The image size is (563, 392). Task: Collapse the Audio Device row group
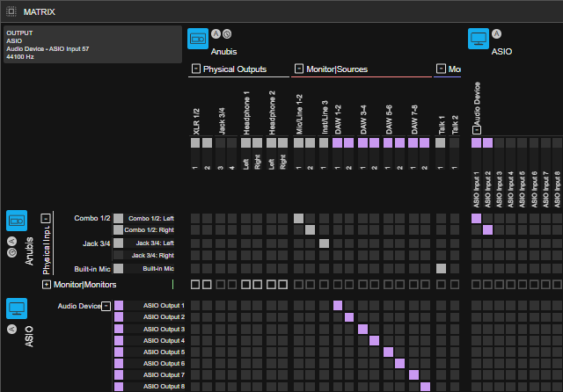[x=106, y=306]
